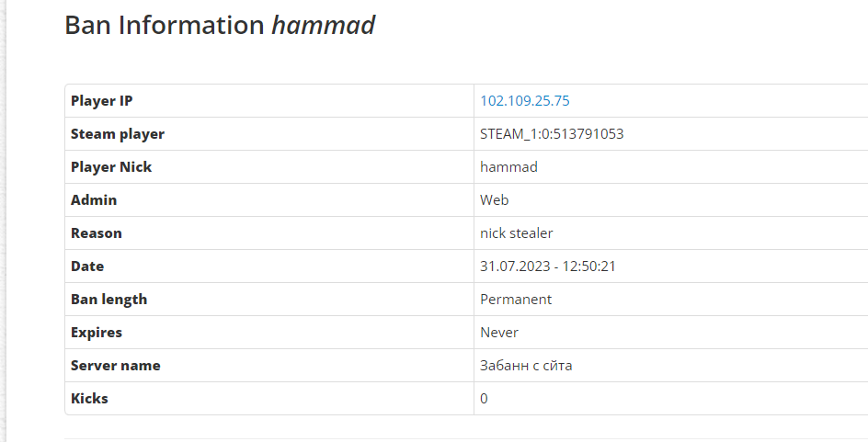Click the Server name row label
The width and height of the screenshot is (868, 442).
coord(116,366)
